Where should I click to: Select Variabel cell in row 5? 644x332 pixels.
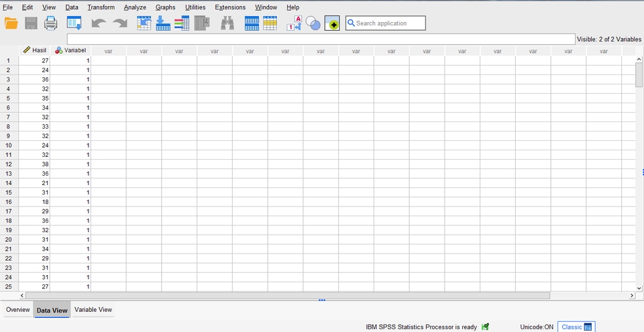pos(70,98)
